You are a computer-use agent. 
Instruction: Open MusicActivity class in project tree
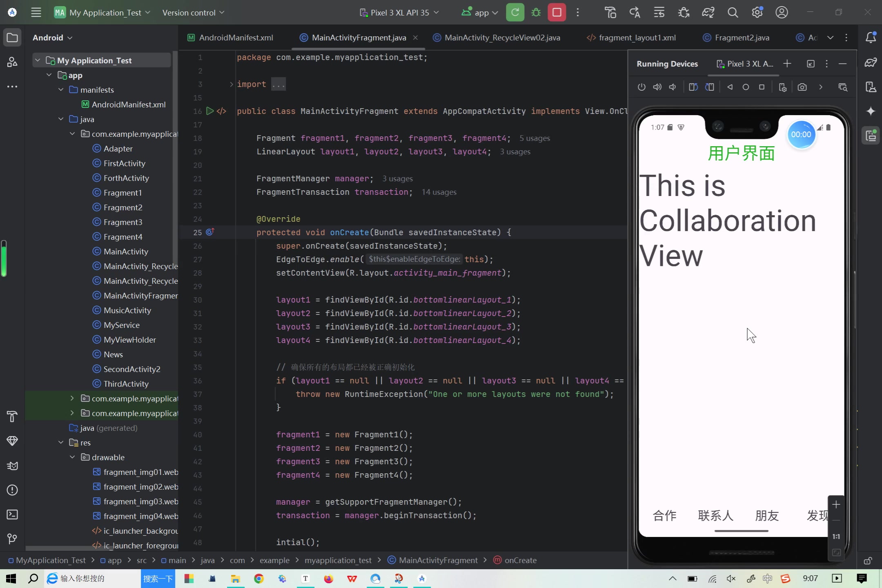127,310
